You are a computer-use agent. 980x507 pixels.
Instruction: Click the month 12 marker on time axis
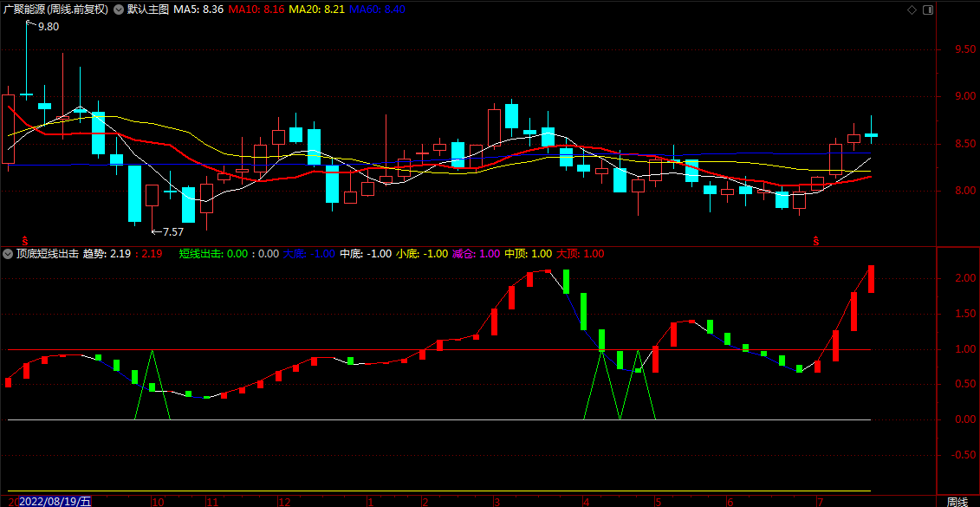pyautogui.click(x=284, y=502)
